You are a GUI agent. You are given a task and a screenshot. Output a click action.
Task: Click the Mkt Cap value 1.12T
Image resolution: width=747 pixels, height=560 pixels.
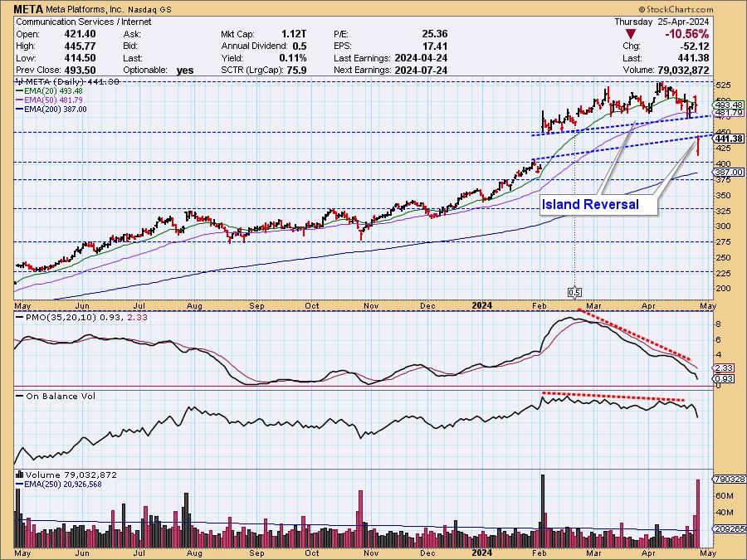click(294, 34)
